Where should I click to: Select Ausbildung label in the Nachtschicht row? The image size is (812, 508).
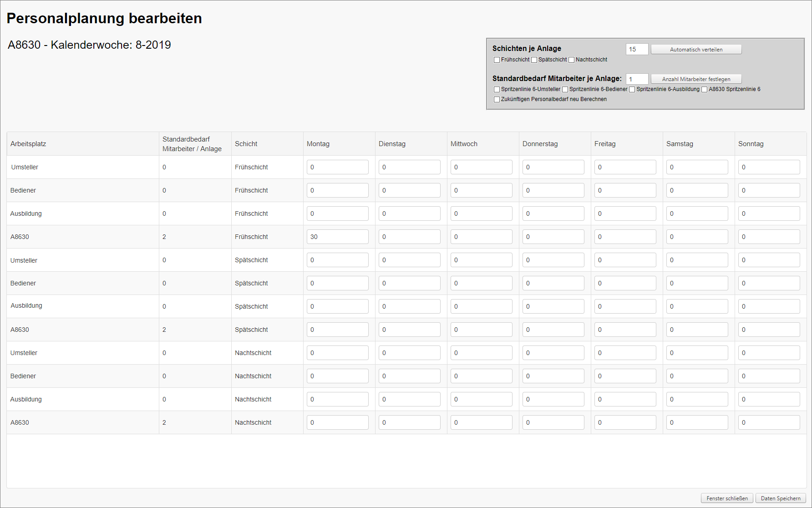26,399
